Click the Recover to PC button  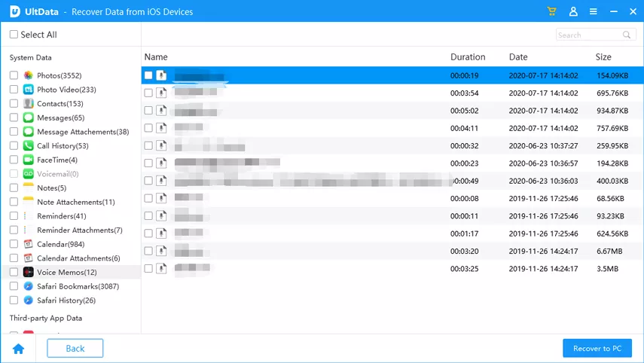(597, 348)
